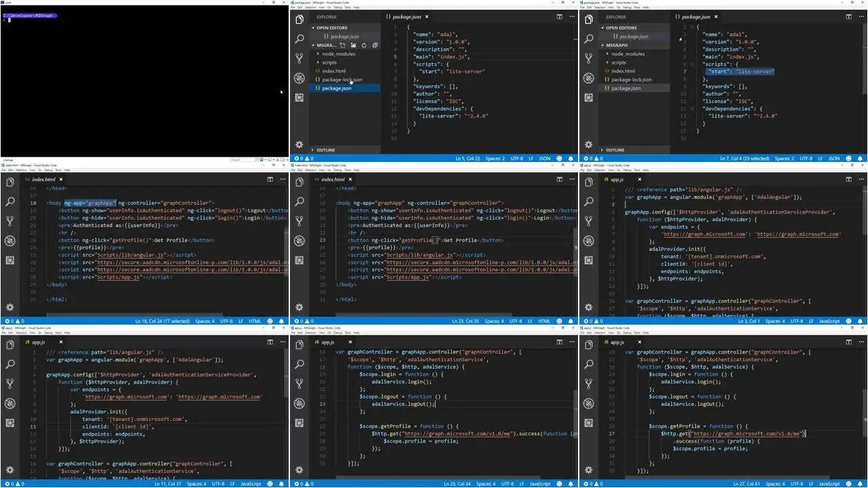Click feedback smiley in window with Ln 7, Col 4
This screenshot has height=488, width=868.
[x=850, y=159]
